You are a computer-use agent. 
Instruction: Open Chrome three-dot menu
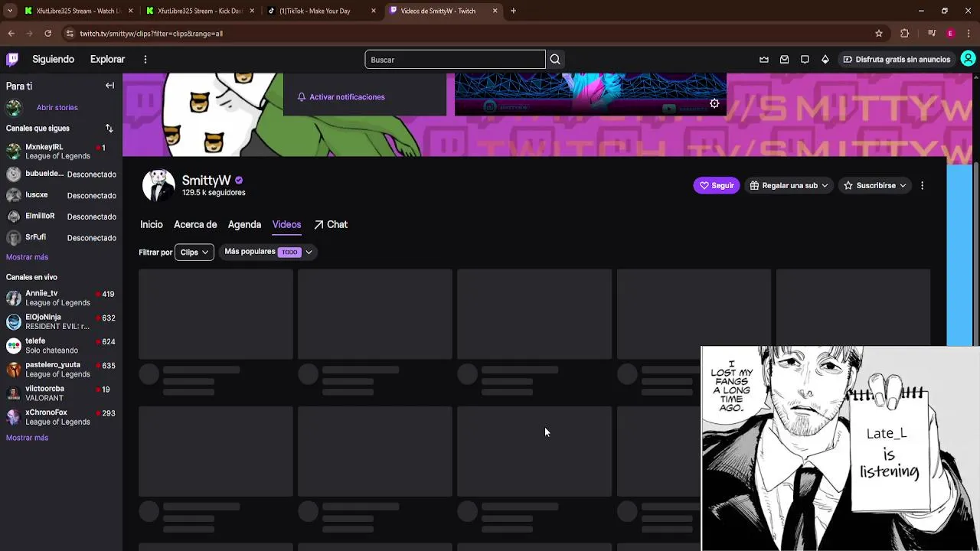click(x=969, y=34)
